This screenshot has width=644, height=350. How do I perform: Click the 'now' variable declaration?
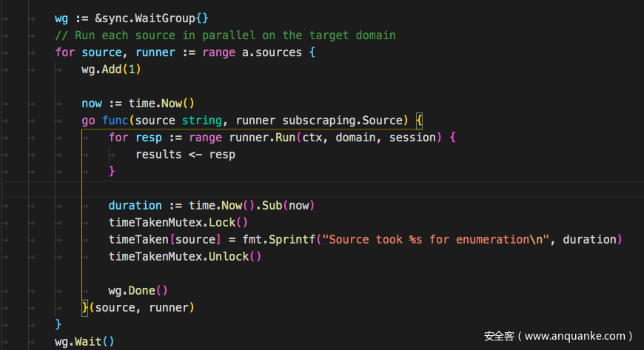coord(92,103)
